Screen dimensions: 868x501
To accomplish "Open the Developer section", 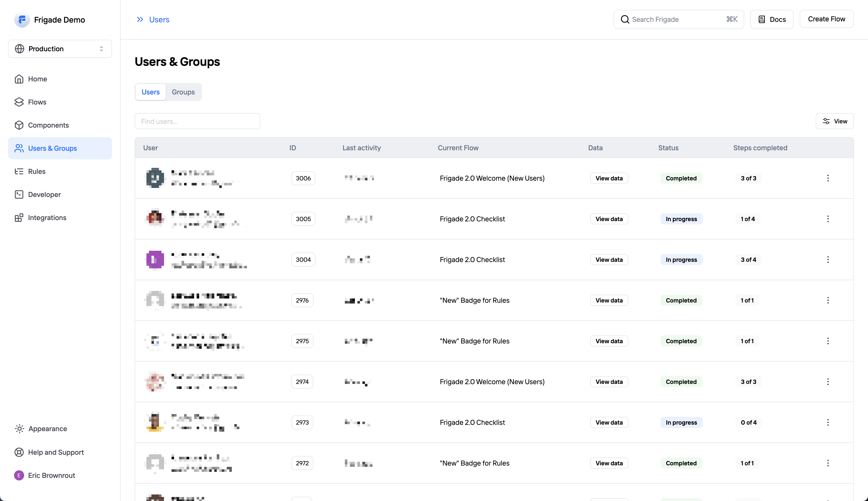I will coord(44,194).
